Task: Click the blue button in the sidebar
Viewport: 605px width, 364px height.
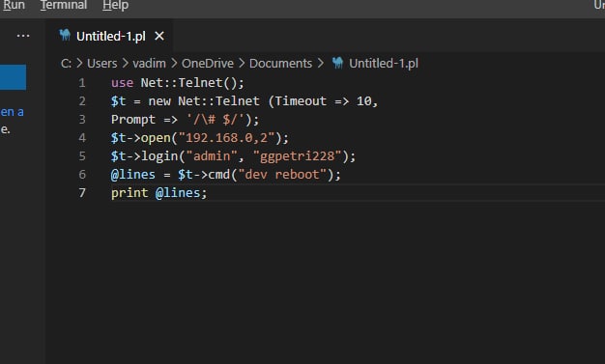Action: click(x=13, y=77)
